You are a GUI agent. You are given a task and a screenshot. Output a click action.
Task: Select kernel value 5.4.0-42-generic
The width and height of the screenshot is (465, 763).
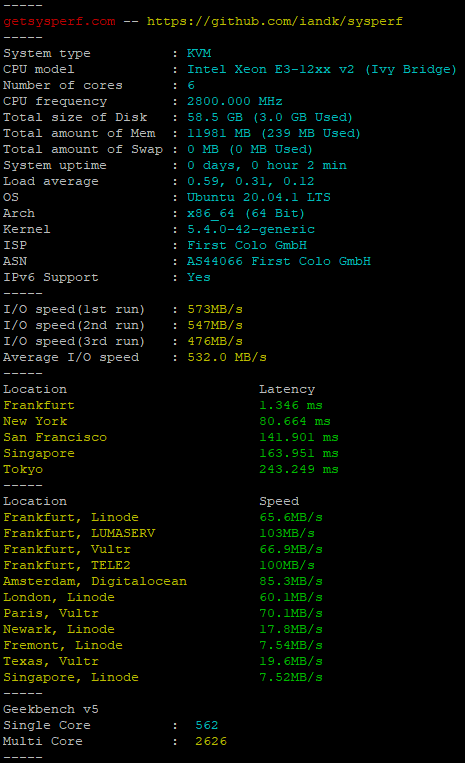click(x=251, y=229)
